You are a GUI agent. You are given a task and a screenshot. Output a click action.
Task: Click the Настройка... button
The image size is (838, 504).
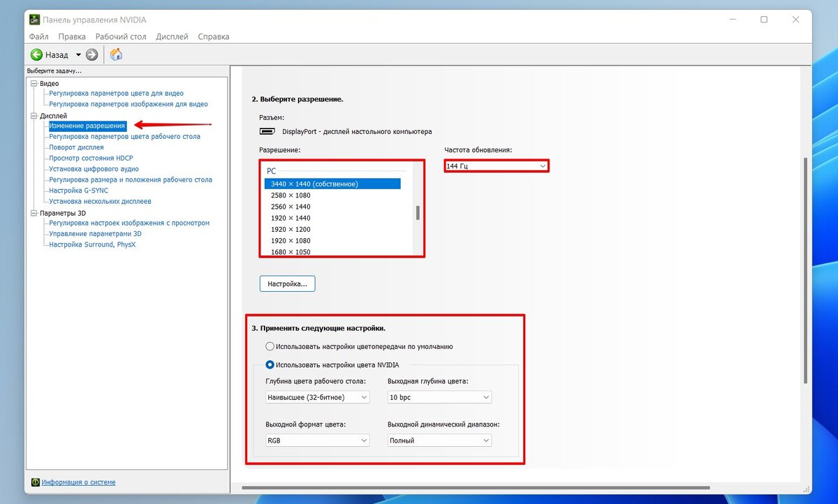288,284
